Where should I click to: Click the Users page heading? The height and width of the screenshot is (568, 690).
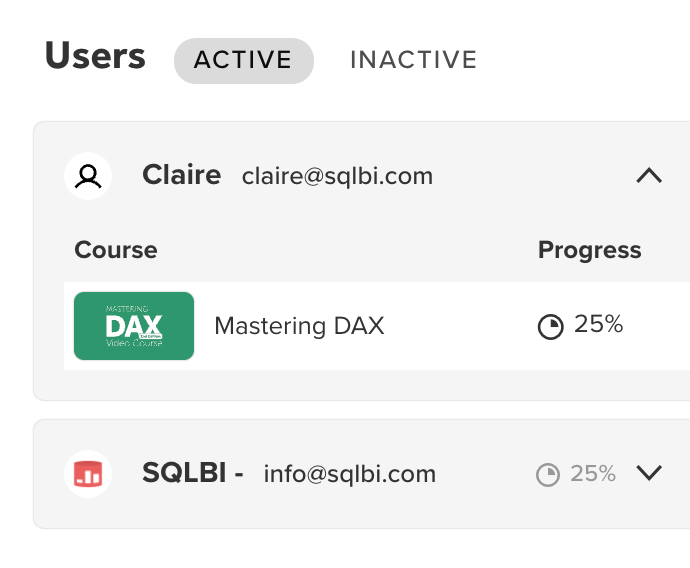tap(95, 55)
